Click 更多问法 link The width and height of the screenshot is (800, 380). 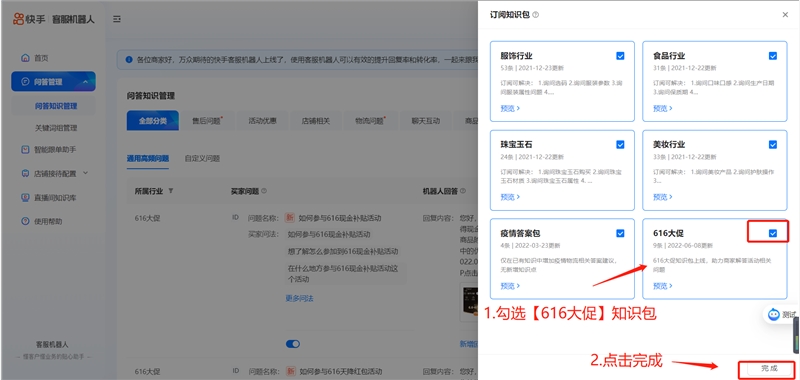point(299,298)
